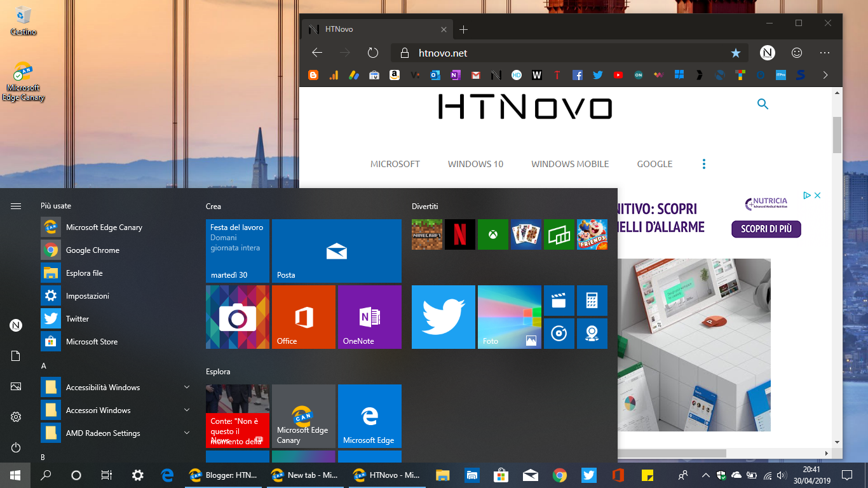Click the favorite star in address bar
Screen dimensions: 868x488
click(x=736, y=53)
